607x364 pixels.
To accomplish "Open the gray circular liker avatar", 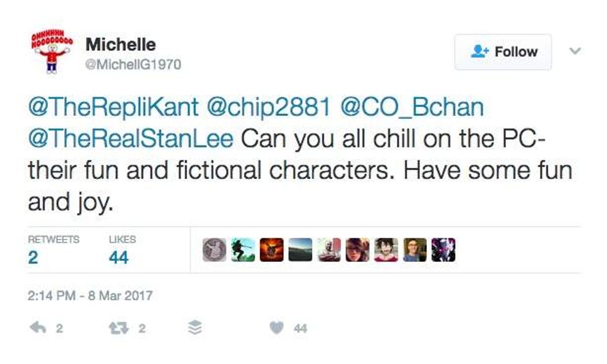I will [x=214, y=249].
